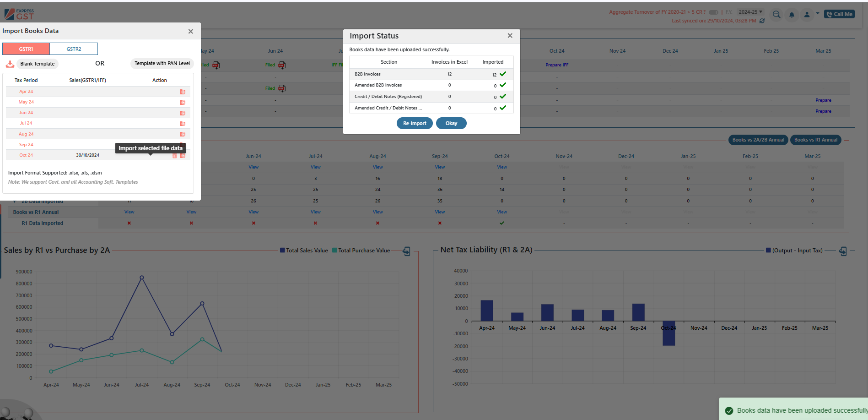This screenshot has width=868, height=420.
Task: Toggle the Total Purchase Value legend swatch
Action: pos(334,250)
